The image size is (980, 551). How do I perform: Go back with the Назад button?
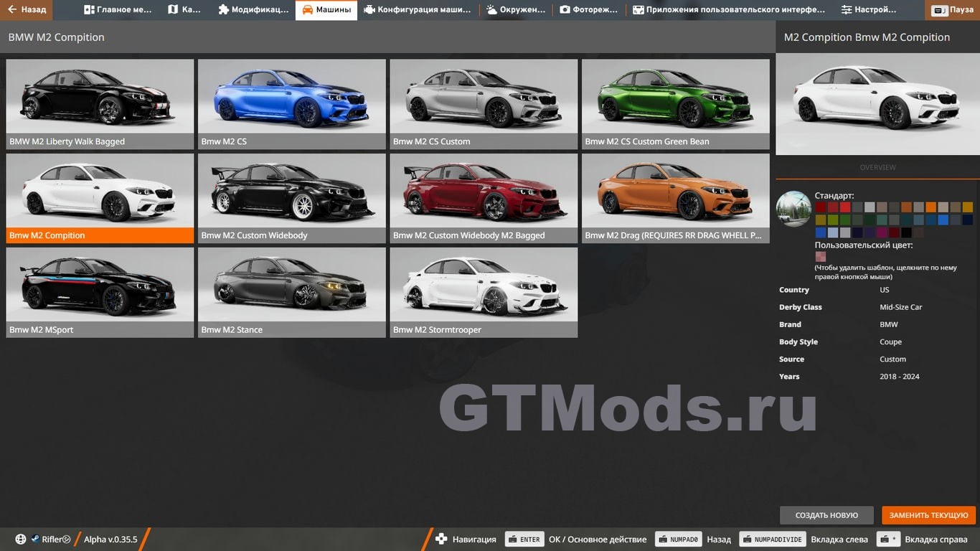[27, 10]
